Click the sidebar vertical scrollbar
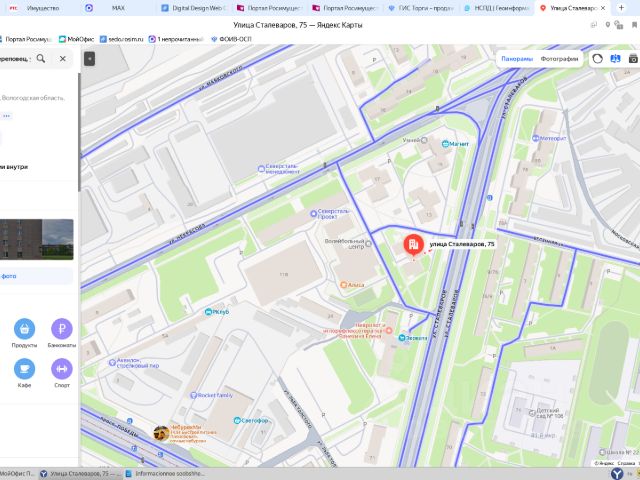Screen dimensions: 640x480 pos(79,131)
